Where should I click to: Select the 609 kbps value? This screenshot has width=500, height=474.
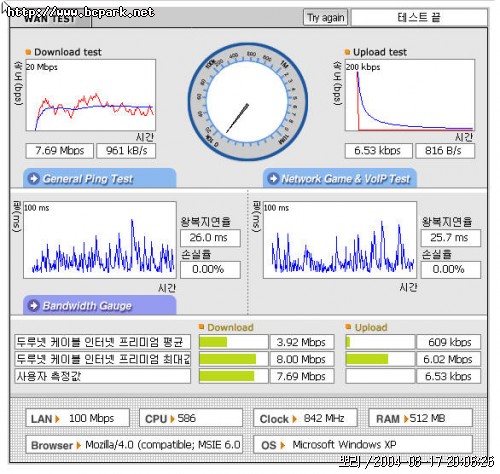click(449, 342)
